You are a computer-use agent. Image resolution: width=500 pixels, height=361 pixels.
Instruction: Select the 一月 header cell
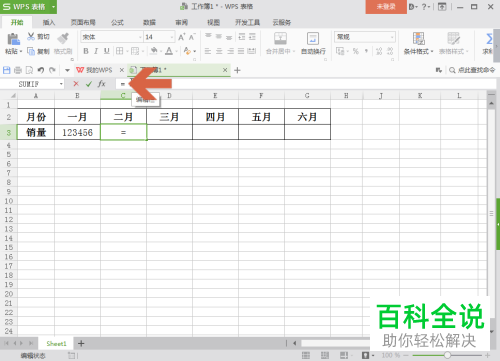[x=77, y=117]
